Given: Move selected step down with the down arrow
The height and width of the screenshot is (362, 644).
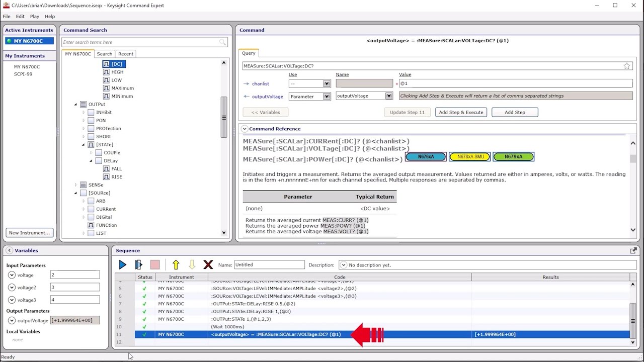Looking at the screenshot, I should pos(192,264).
